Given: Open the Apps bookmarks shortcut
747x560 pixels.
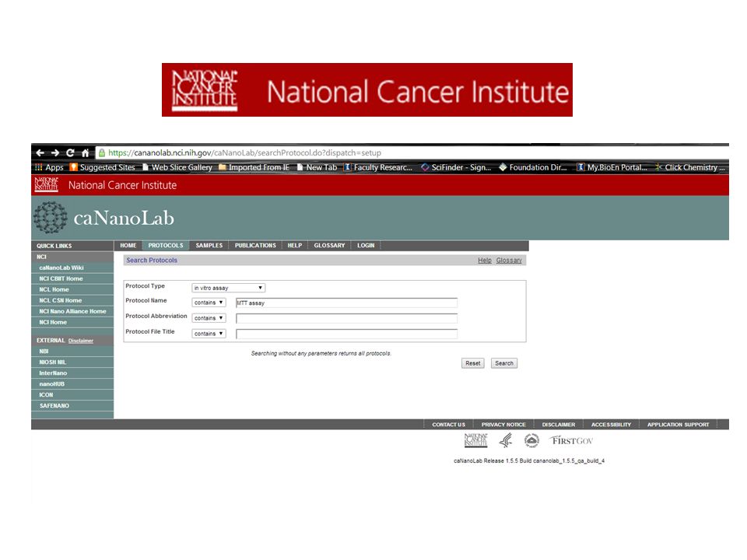Looking at the screenshot, I should point(50,168).
